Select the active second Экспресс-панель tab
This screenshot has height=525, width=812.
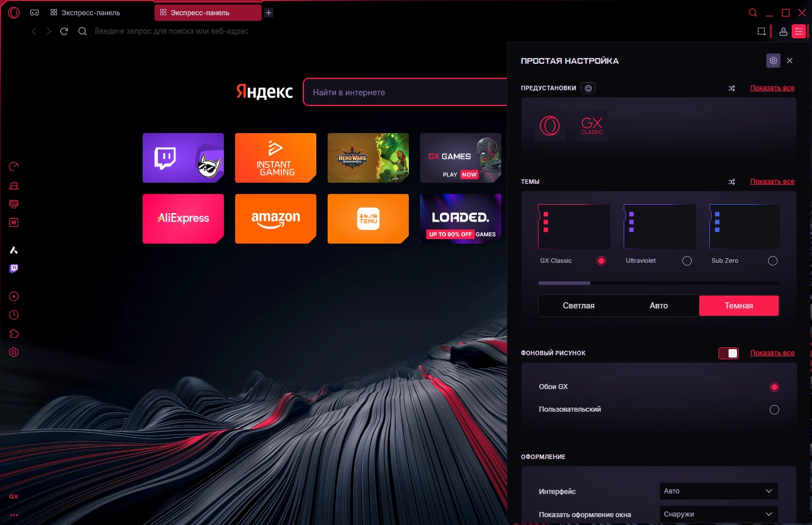(208, 12)
